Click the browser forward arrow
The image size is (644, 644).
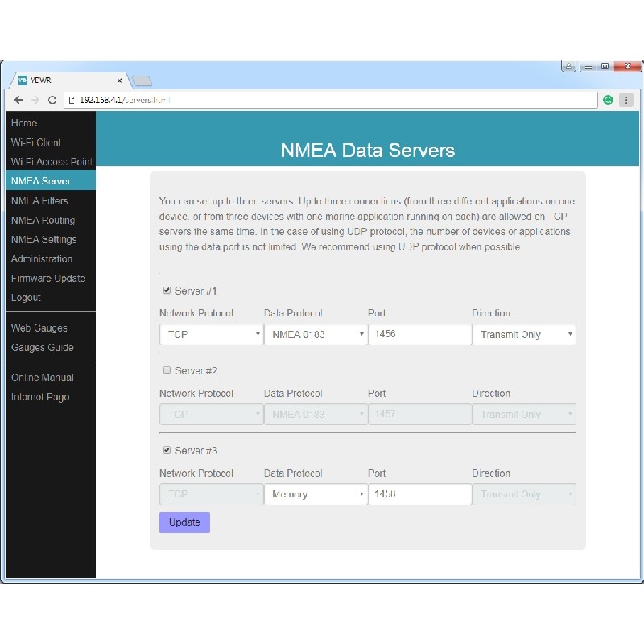pos(35,100)
